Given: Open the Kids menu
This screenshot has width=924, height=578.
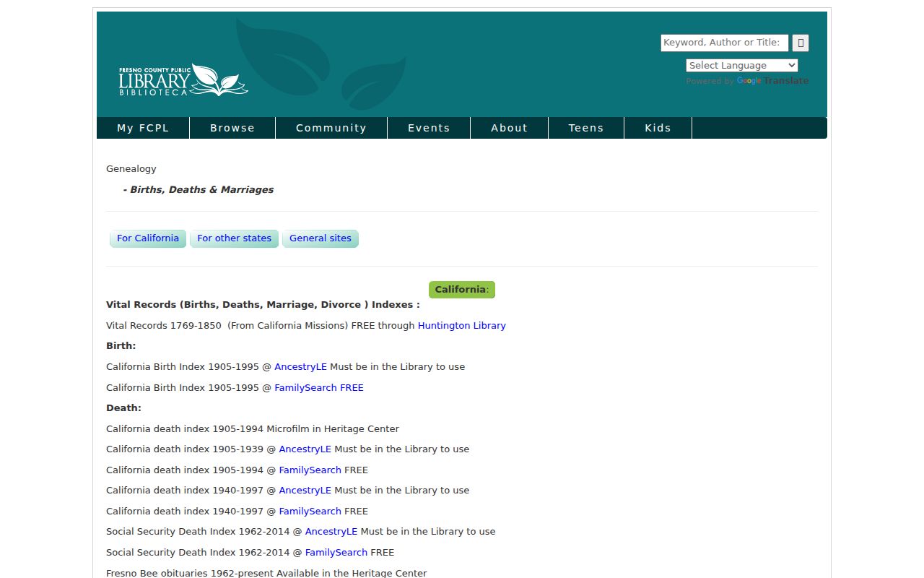Looking at the screenshot, I should [658, 128].
